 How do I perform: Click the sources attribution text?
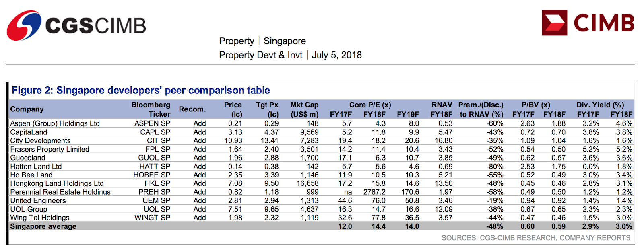point(536,238)
